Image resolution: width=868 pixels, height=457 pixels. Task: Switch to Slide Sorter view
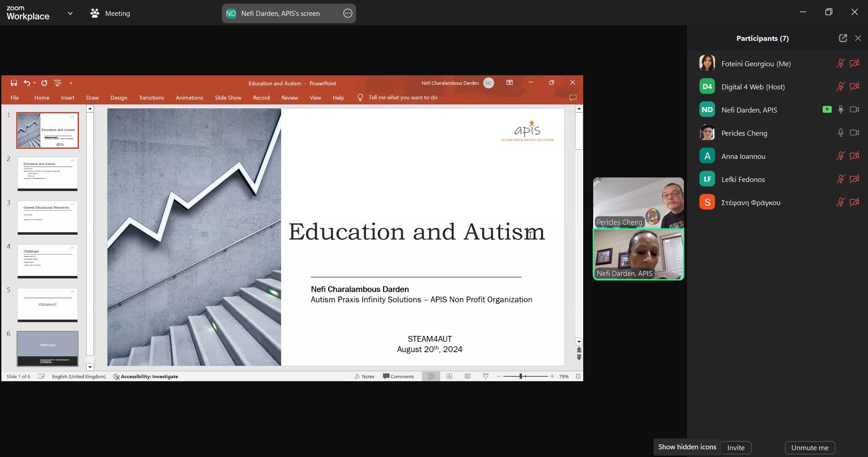[449, 377]
